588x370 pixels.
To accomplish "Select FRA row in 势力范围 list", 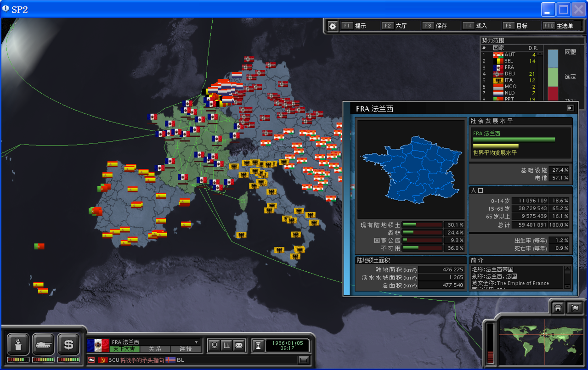I will tap(509, 67).
